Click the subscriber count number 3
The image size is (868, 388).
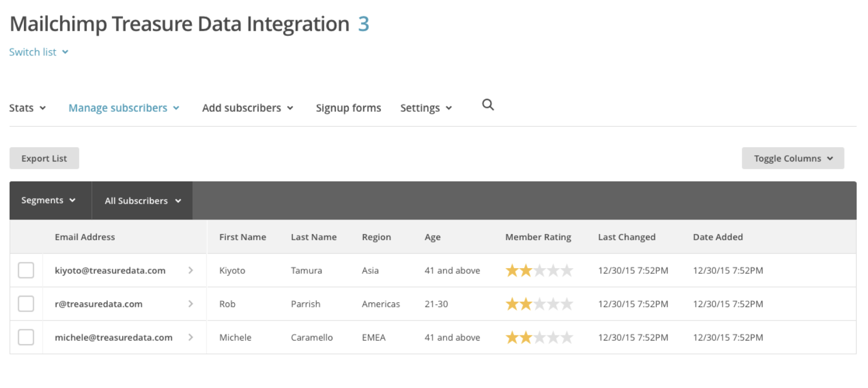point(363,24)
